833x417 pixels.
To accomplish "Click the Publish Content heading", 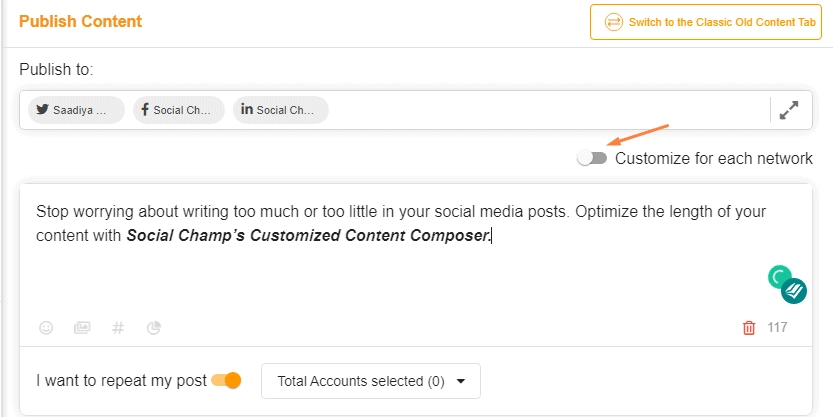I will (80, 21).
